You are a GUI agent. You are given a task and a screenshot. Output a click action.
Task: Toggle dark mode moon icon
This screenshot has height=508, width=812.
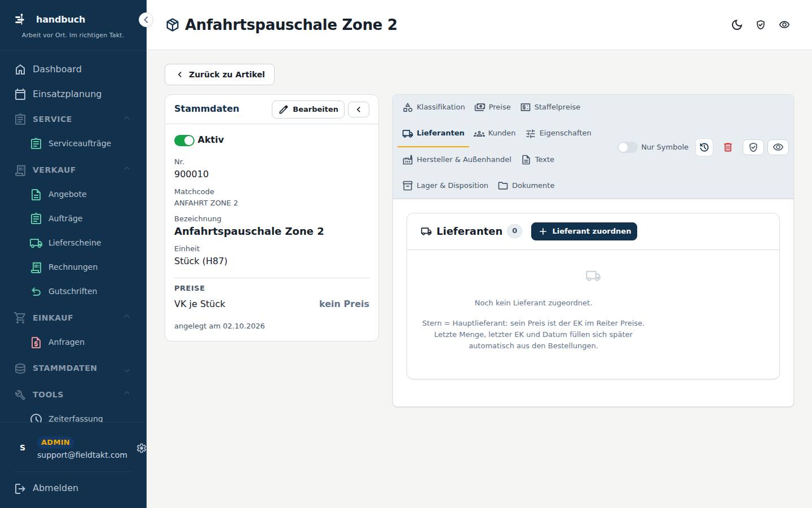[x=737, y=25]
